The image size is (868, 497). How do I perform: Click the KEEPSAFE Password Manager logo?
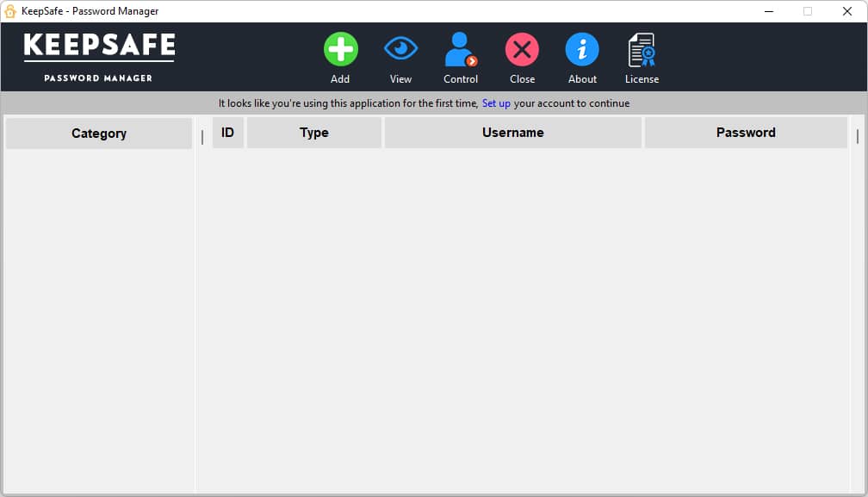point(99,57)
